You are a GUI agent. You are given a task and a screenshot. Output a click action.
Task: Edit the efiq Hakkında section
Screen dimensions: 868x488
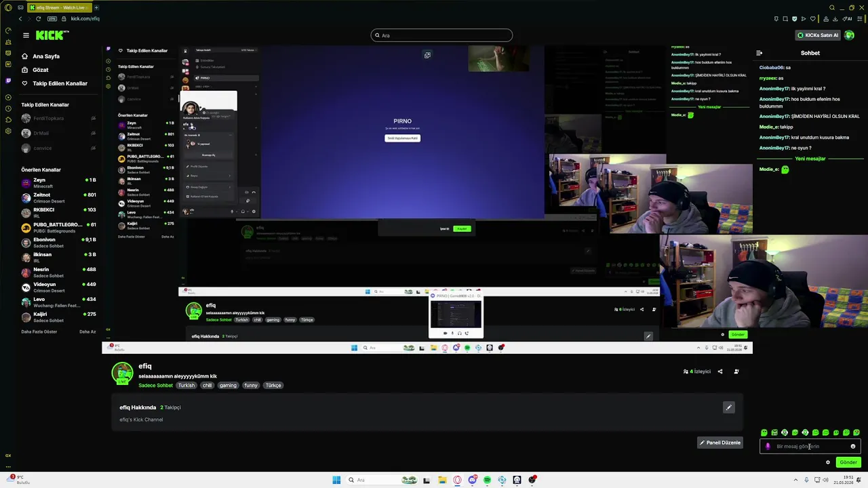(x=728, y=407)
